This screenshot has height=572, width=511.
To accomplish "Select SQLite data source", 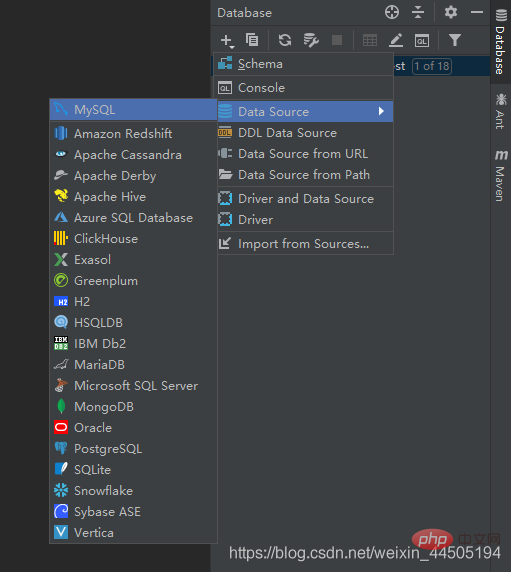I will tap(133, 469).
